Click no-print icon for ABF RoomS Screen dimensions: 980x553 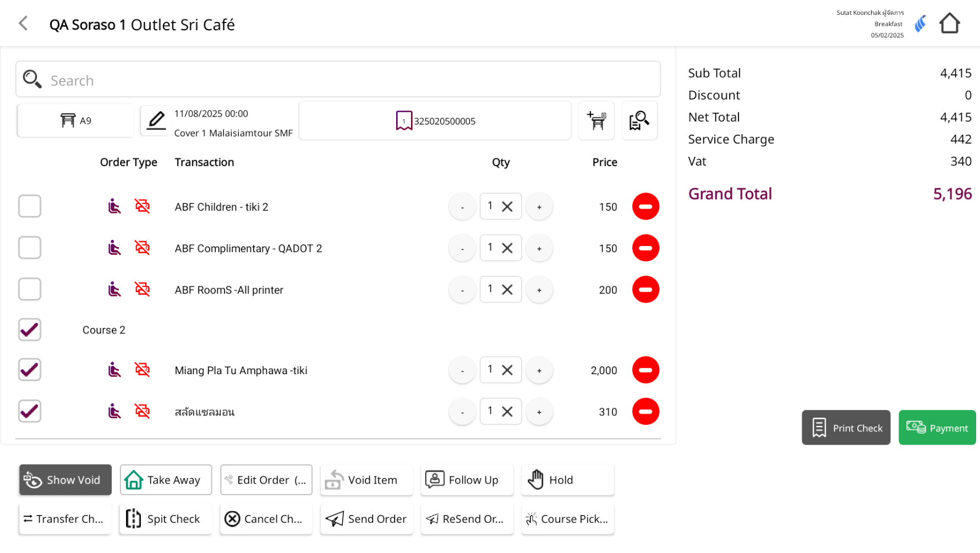[143, 289]
